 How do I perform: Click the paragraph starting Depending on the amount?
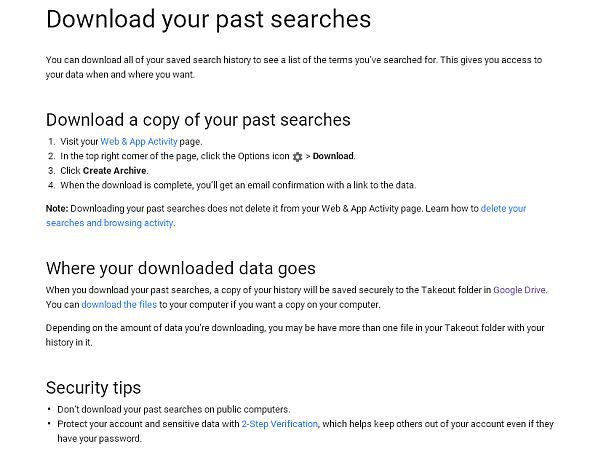[295, 335]
